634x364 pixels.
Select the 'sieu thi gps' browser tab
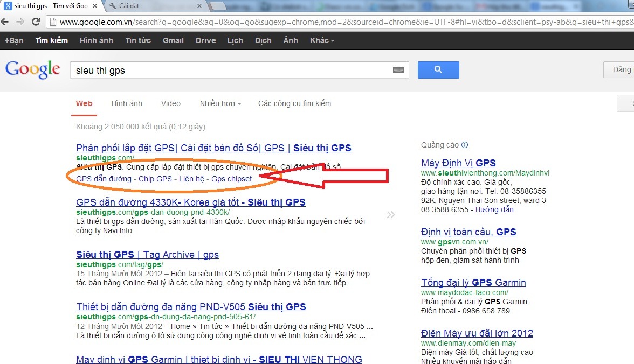tap(51, 6)
